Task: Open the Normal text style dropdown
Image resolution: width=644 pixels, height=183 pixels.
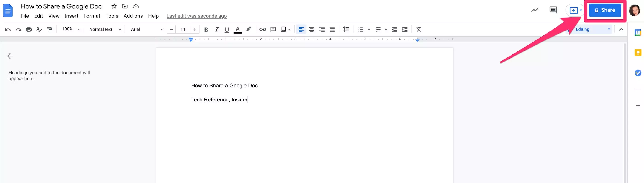Action: click(x=105, y=29)
